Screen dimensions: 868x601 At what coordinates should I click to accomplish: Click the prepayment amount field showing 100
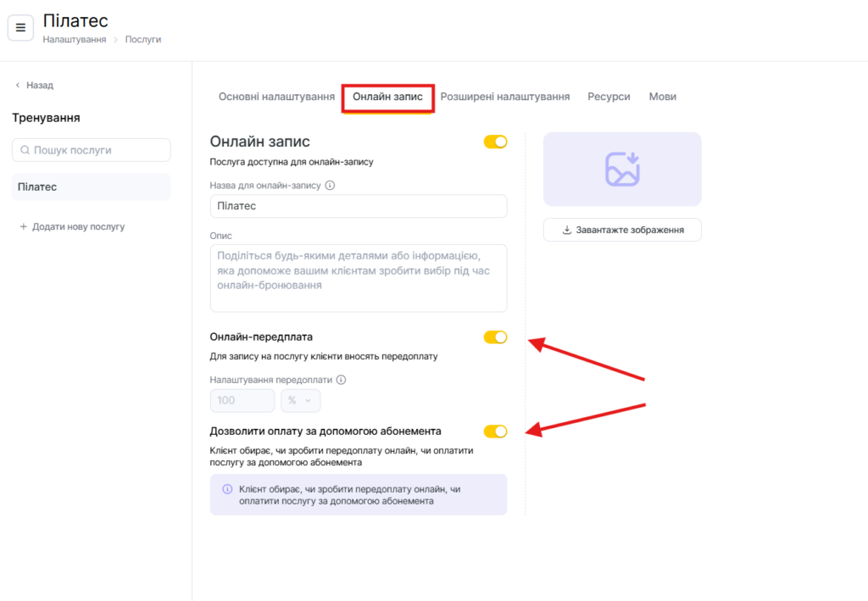[x=242, y=400]
